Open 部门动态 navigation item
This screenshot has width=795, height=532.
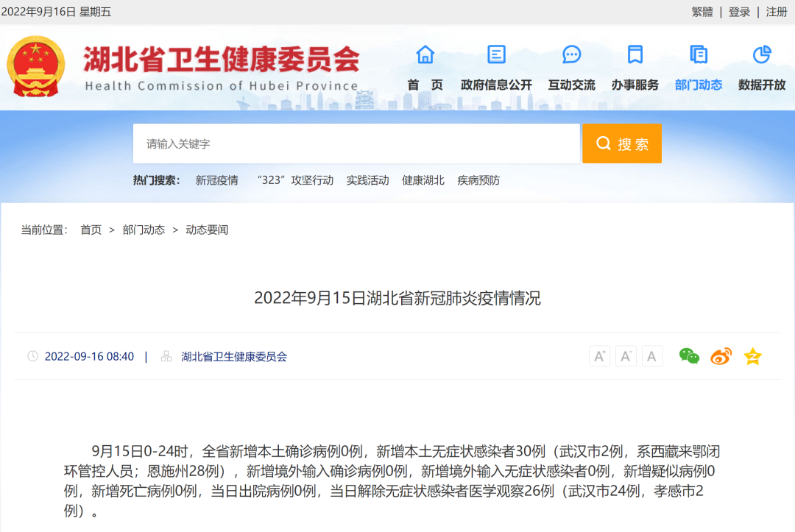(698, 85)
